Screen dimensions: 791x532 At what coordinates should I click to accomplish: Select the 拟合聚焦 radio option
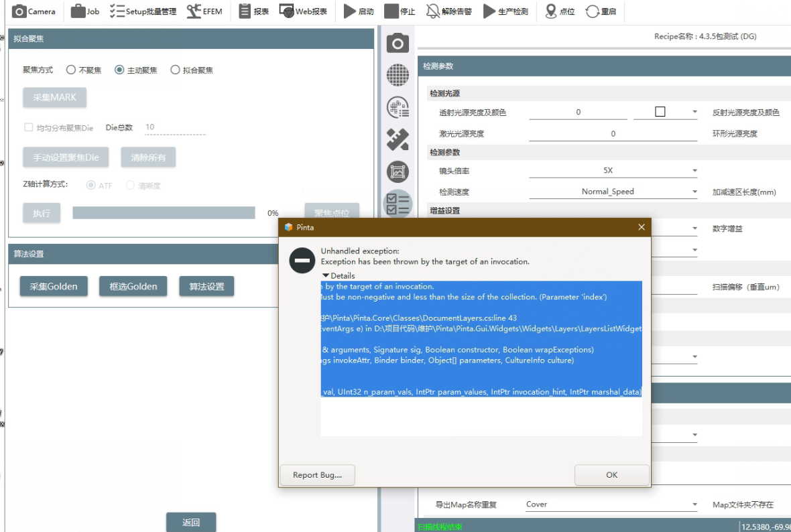click(x=175, y=70)
